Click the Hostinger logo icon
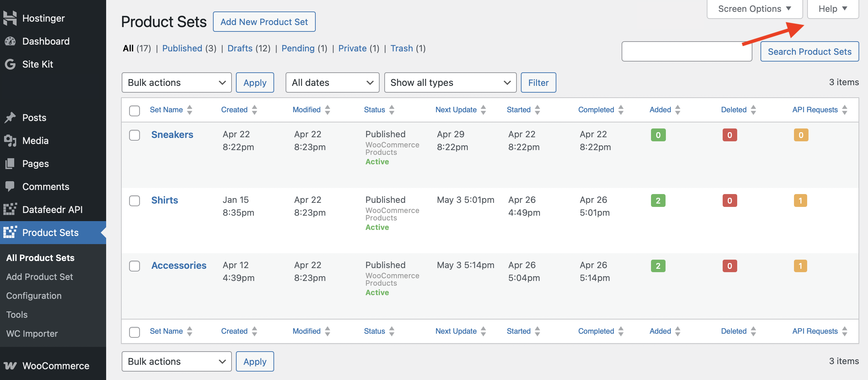The image size is (868, 380). 10,18
